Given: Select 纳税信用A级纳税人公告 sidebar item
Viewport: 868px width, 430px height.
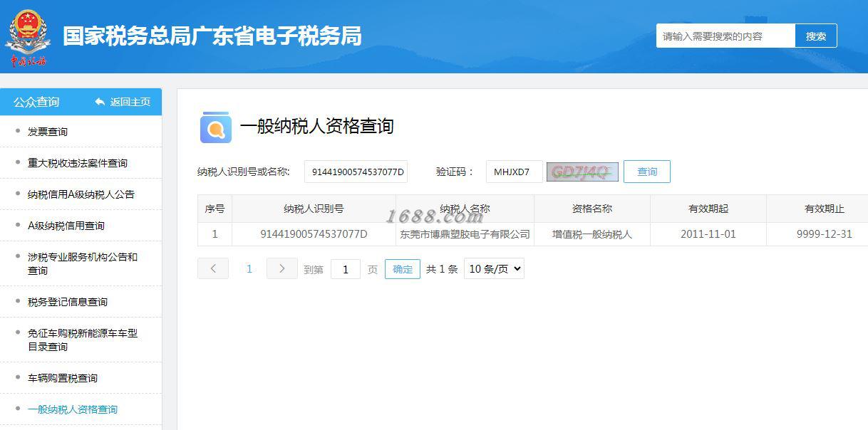Looking at the screenshot, I should point(81,194).
